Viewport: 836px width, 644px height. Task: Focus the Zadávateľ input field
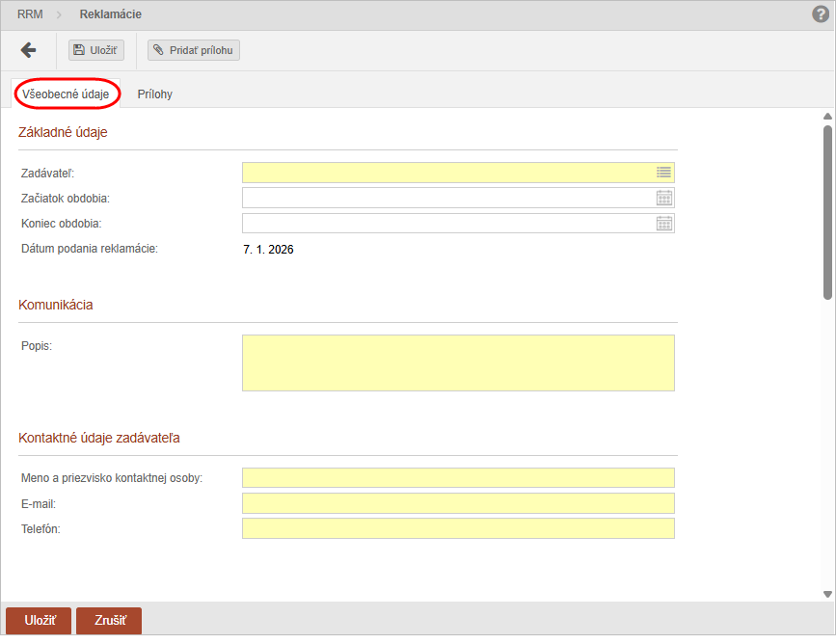pyautogui.click(x=448, y=173)
